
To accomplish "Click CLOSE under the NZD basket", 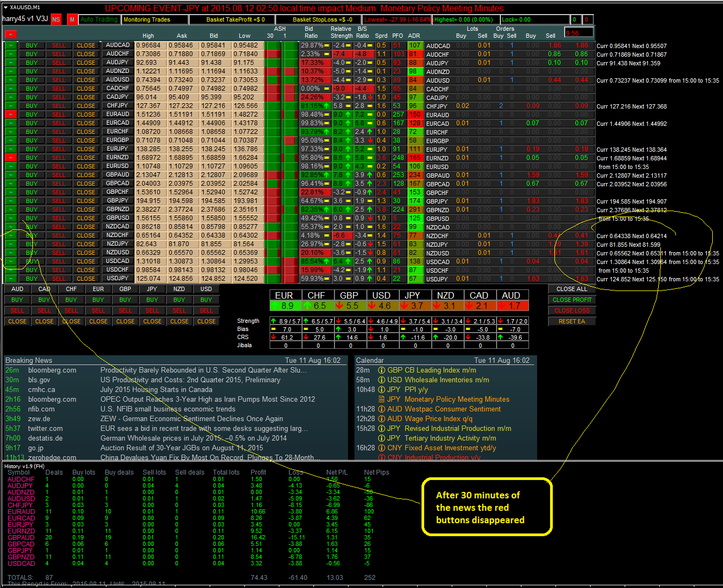I will 179,321.
